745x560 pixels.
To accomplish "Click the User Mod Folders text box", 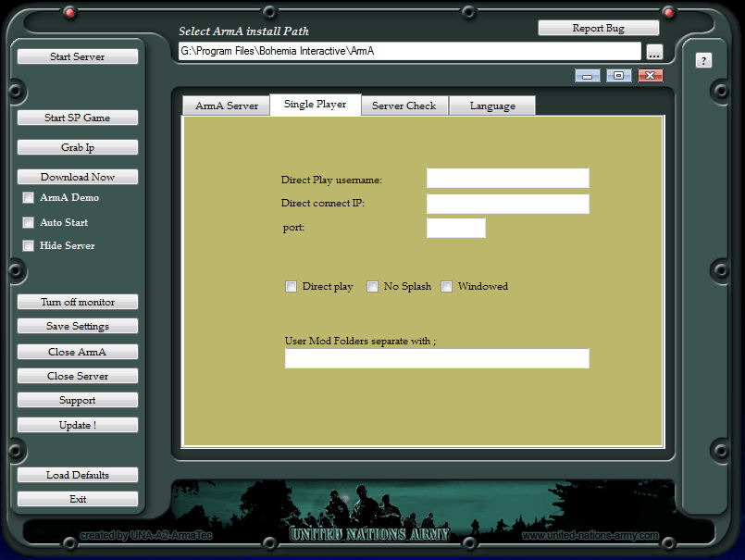I will coord(437,358).
